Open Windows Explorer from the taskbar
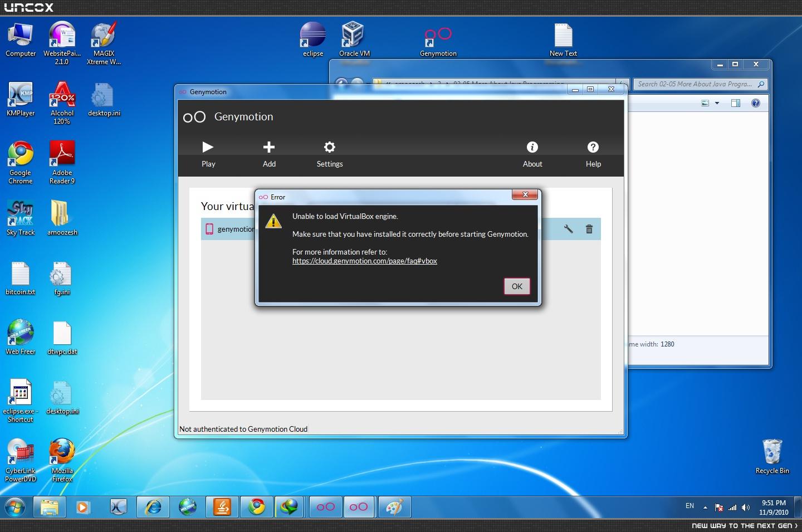Image resolution: width=802 pixels, height=532 pixels. coord(50,507)
